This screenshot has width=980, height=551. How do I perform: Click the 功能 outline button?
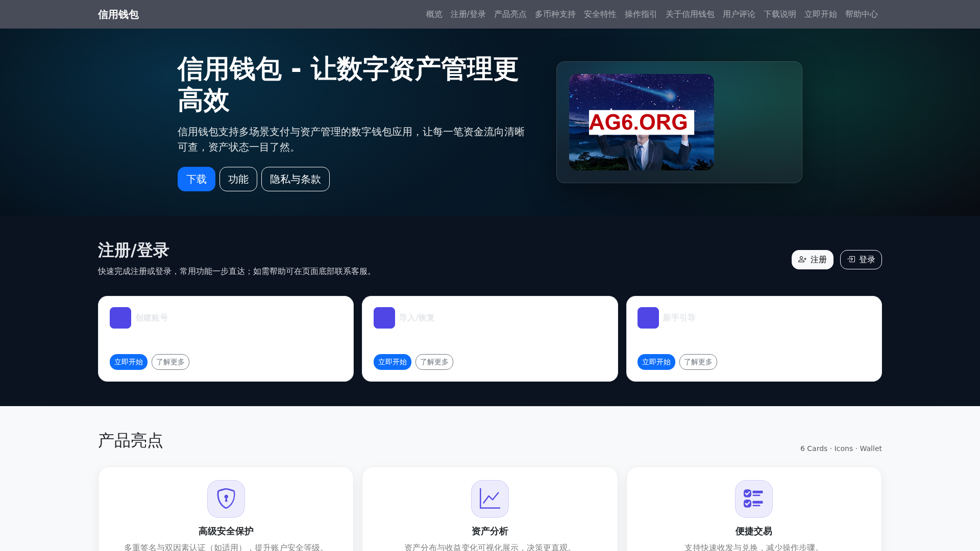coord(238,179)
